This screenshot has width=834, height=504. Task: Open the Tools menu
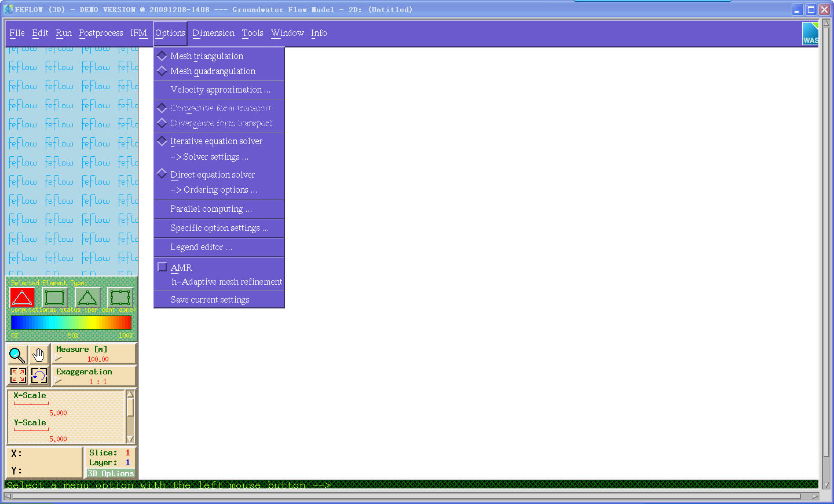253,33
